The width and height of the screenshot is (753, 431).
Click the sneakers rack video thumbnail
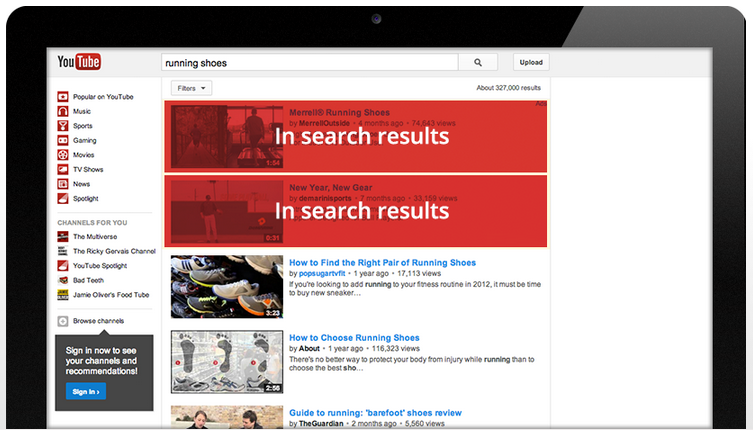coord(227,287)
